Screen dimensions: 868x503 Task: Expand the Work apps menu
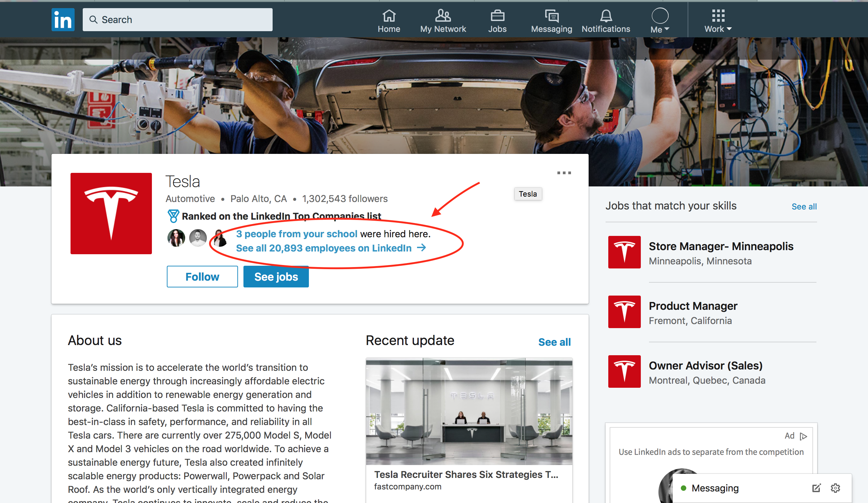[x=718, y=21]
